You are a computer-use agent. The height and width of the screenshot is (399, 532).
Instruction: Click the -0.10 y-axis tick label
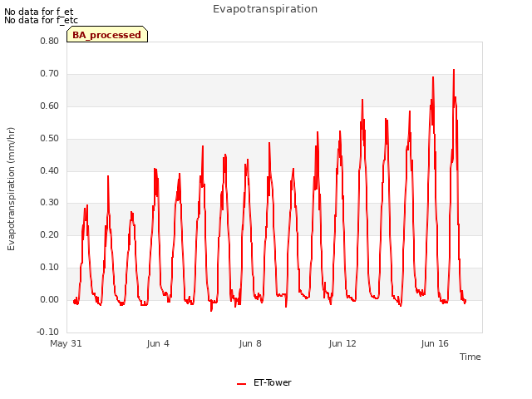(x=48, y=332)
